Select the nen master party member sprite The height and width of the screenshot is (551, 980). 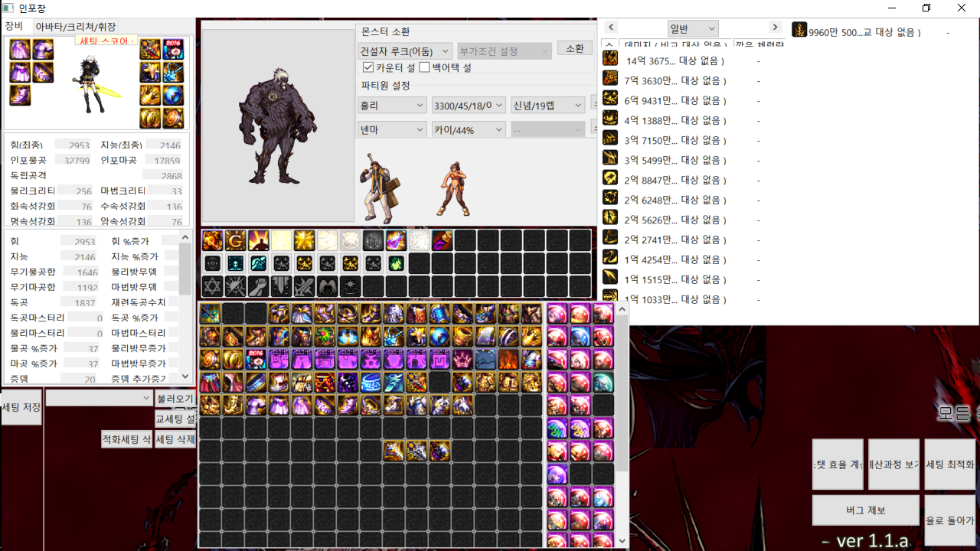[453, 188]
